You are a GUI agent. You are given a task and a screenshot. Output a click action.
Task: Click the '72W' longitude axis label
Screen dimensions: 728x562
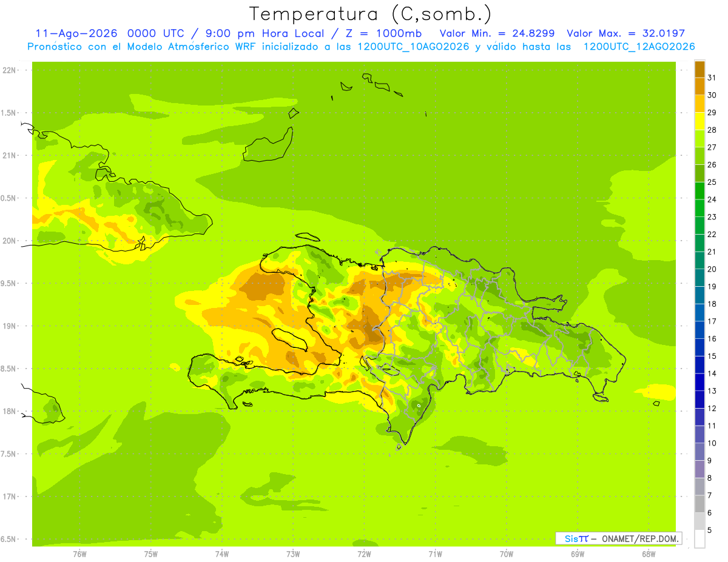pos(364,554)
